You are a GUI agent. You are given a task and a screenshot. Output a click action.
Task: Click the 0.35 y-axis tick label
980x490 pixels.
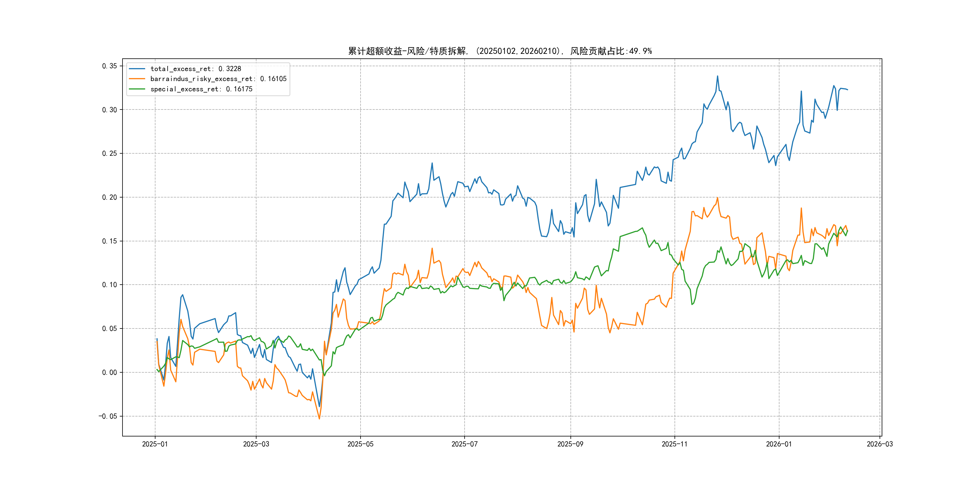(109, 66)
